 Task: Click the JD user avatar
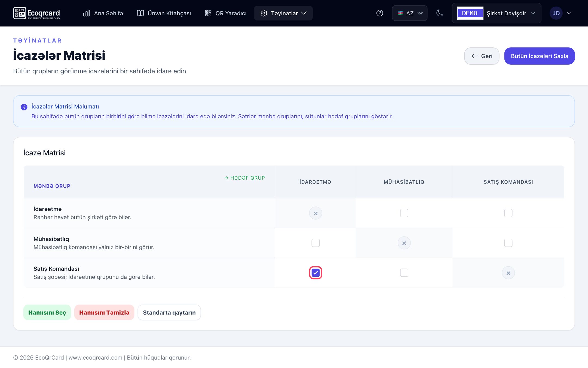click(556, 13)
